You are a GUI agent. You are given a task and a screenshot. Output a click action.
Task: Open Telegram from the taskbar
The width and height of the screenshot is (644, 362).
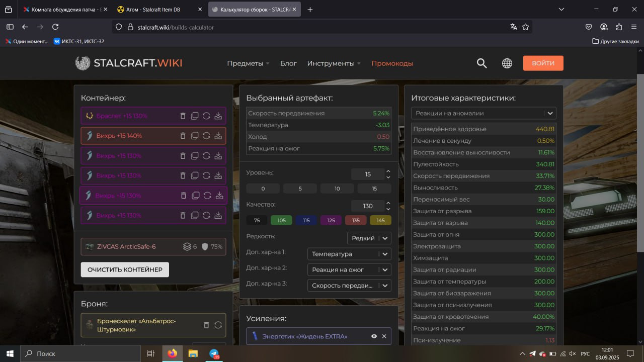point(215,353)
